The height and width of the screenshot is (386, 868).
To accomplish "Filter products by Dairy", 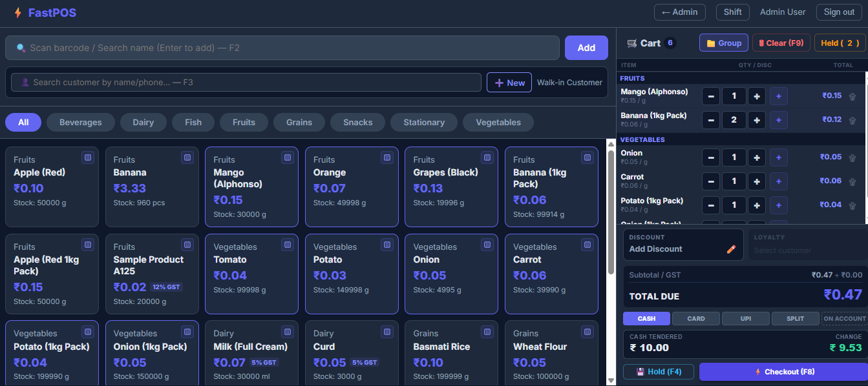I will (x=143, y=122).
